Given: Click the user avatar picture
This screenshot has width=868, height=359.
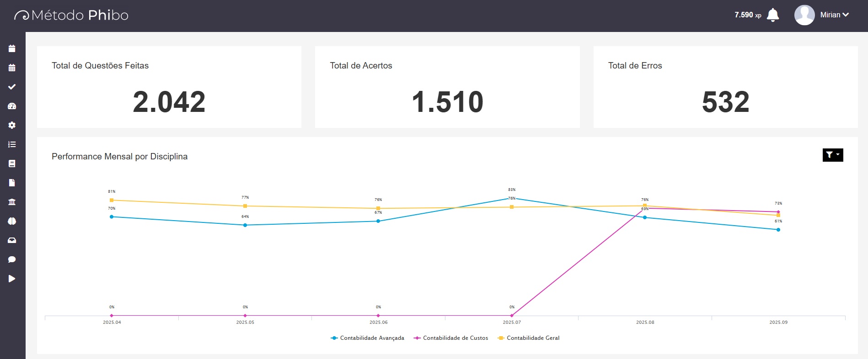Looking at the screenshot, I should tap(804, 15).
